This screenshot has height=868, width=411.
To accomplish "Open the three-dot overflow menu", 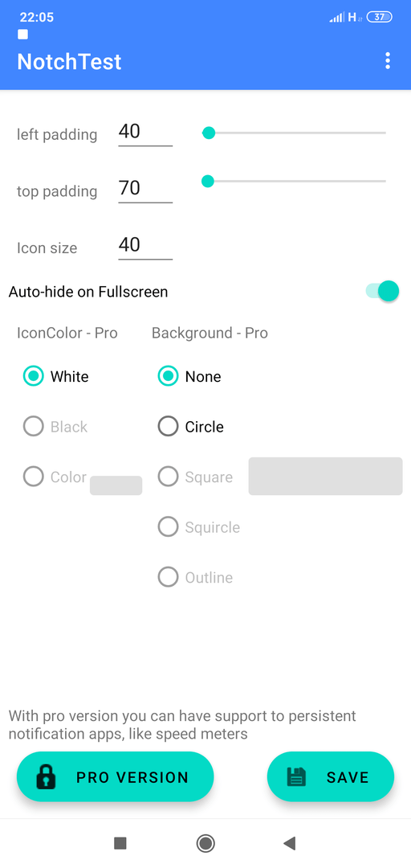I will 388,61.
